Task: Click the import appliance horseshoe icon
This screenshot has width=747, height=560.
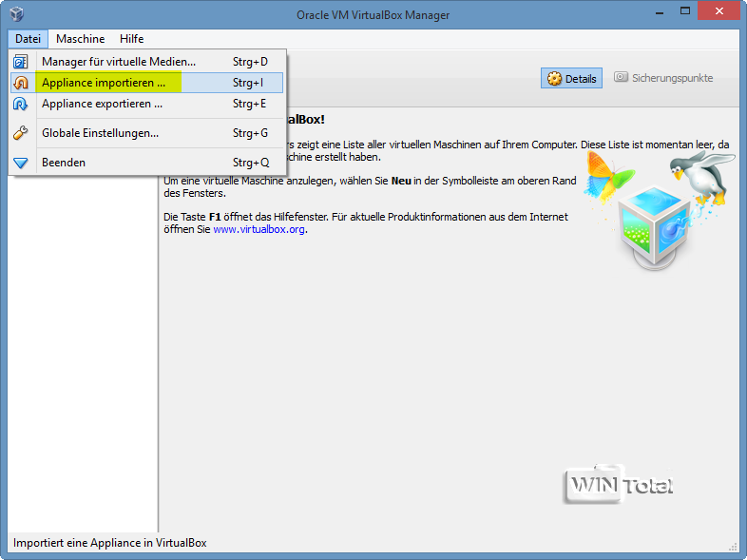Action: 21,83
